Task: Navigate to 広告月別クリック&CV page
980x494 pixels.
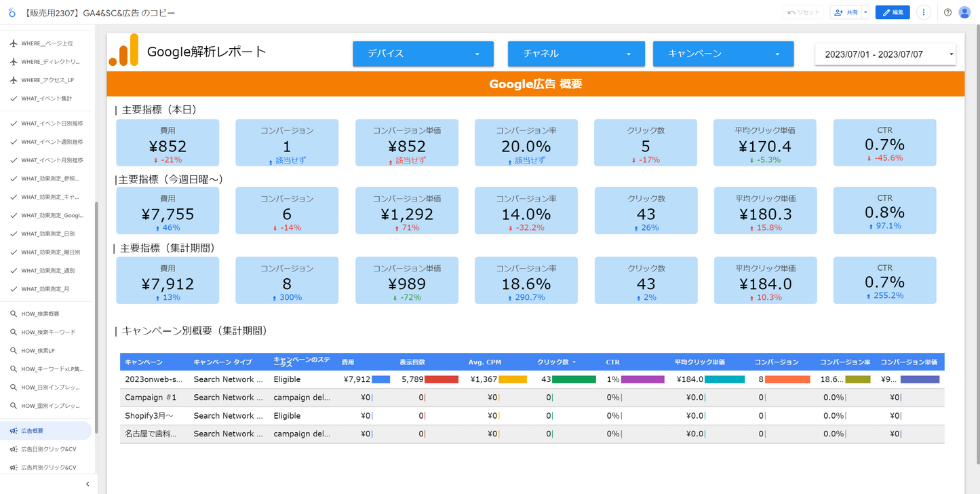Action: 48,468
